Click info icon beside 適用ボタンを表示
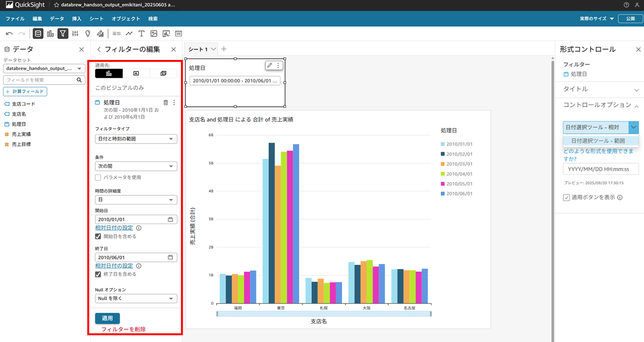 [620, 197]
